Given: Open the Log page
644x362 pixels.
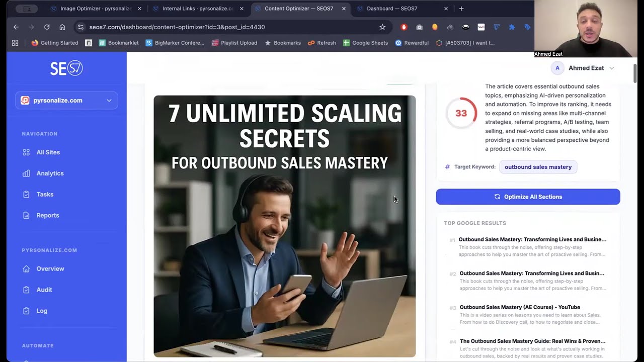Looking at the screenshot, I should [x=42, y=311].
